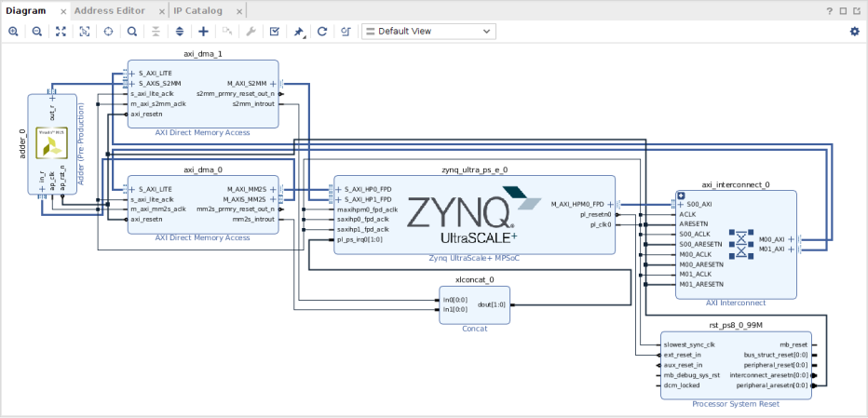This screenshot has height=418, width=868.
Task: Switch to the IP Catalog tab
Action: [x=197, y=10]
